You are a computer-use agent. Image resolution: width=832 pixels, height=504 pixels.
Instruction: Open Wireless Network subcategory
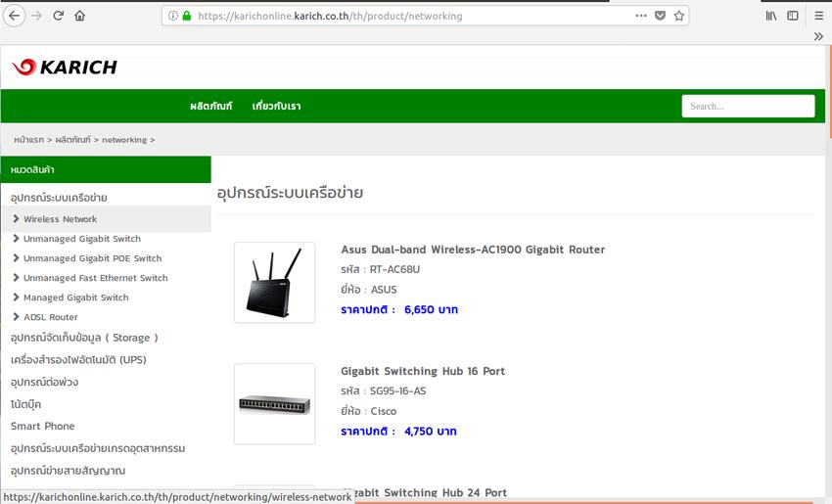click(60, 219)
